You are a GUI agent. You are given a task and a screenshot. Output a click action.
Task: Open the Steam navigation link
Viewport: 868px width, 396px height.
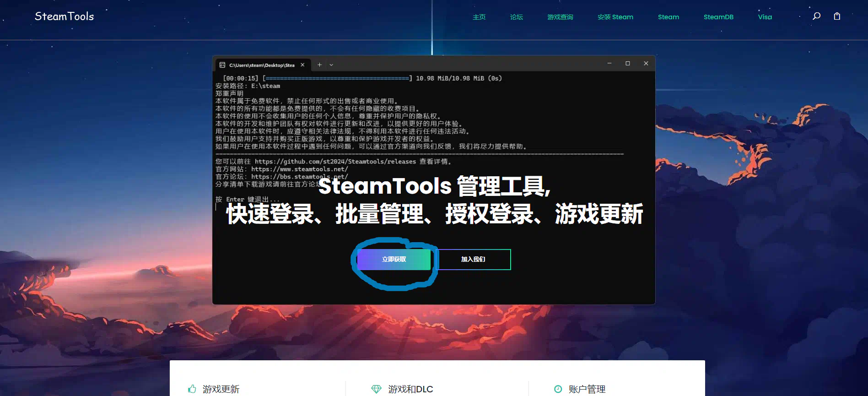[669, 17]
